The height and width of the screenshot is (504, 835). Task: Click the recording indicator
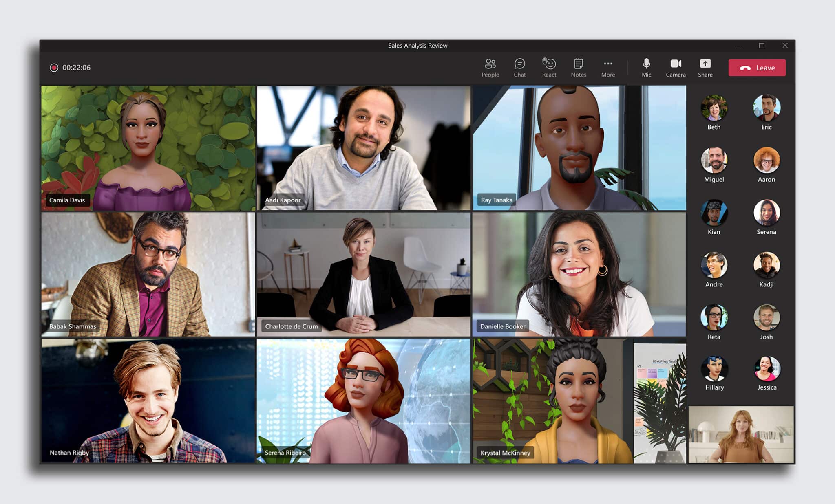[x=54, y=68]
